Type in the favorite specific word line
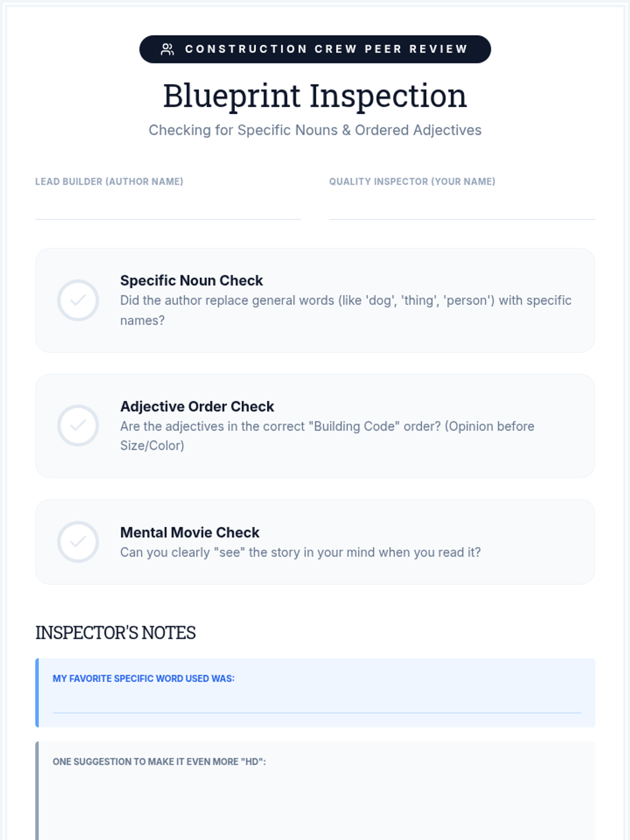 pyautogui.click(x=317, y=702)
